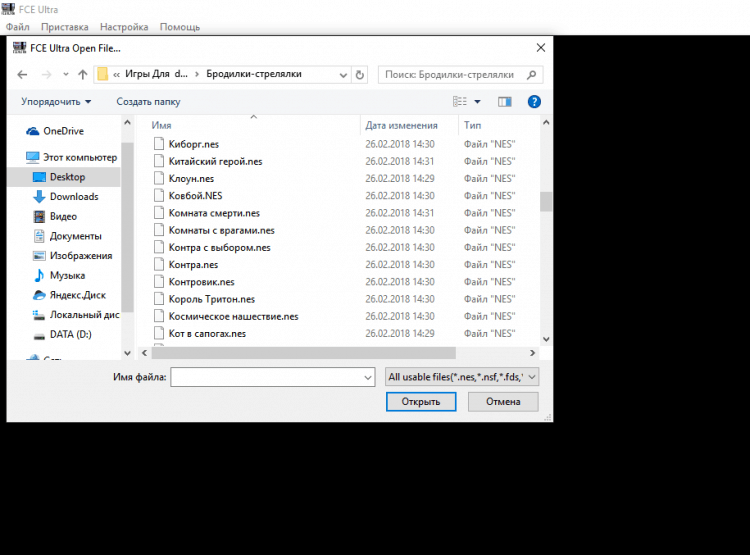Expand the file name combo box arrow
Viewport: 750px width, 555px height.
pos(366,377)
